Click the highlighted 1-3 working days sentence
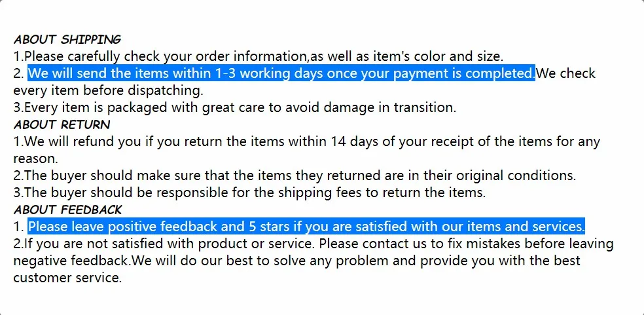644x315 pixels. [281, 73]
